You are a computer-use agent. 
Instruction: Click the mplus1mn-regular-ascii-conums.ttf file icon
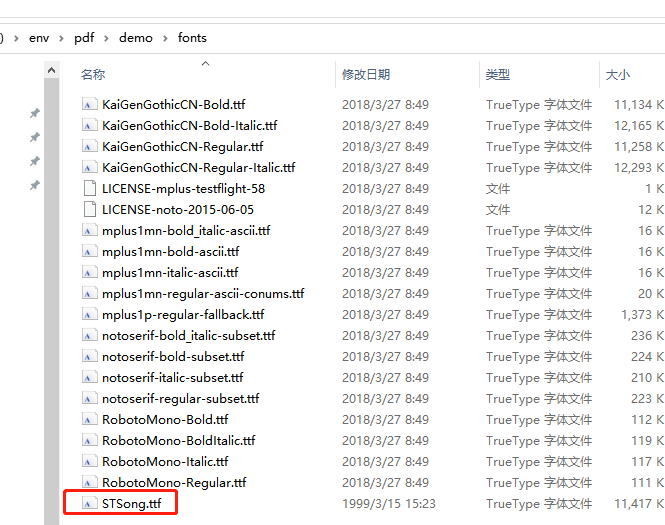point(89,293)
